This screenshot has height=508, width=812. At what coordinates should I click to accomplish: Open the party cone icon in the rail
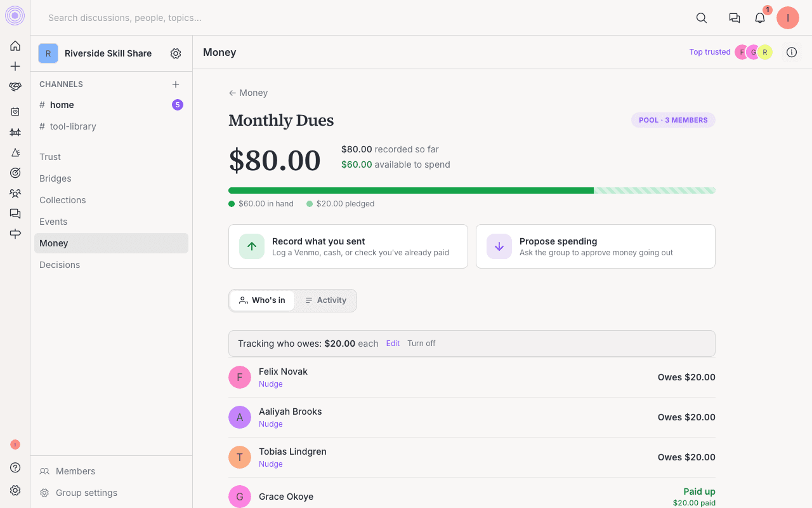(x=15, y=152)
